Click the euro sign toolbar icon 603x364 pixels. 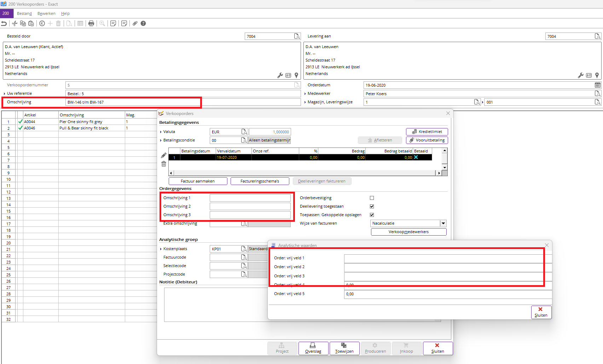point(42,23)
